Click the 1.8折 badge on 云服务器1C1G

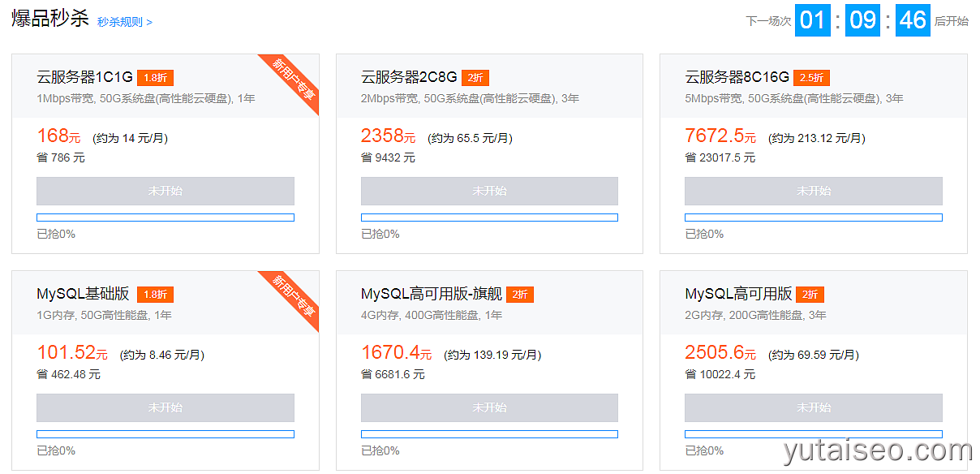point(156,78)
